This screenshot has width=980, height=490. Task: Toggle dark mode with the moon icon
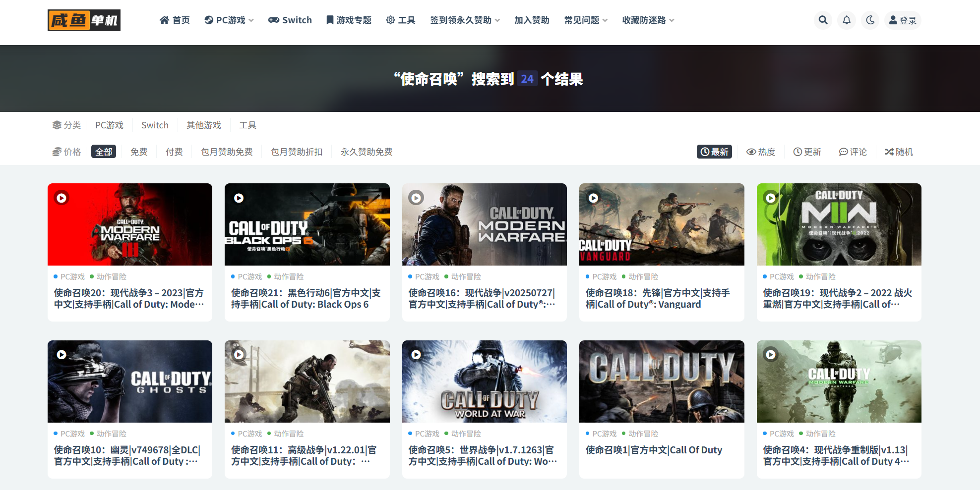click(870, 20)
